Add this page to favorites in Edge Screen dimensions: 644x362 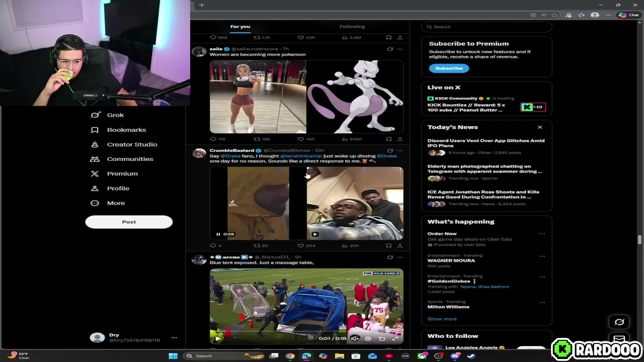(x=554, y=15)
